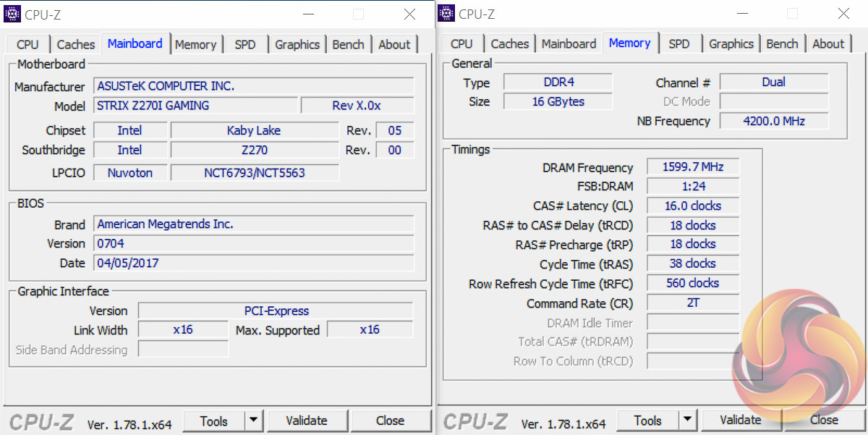The height and width of the screenshot is (435, 868).
Task: Open CPU tab in right CPU-Z window
Action: [x=461, y=44]
